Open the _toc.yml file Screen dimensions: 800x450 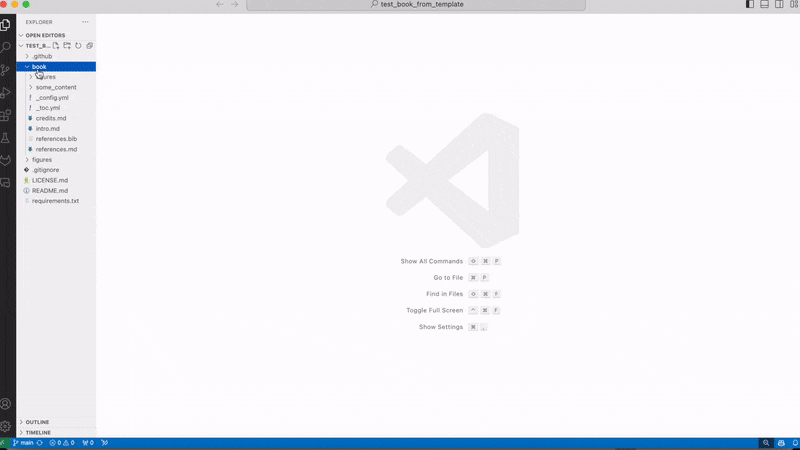(x=56, y=108)
